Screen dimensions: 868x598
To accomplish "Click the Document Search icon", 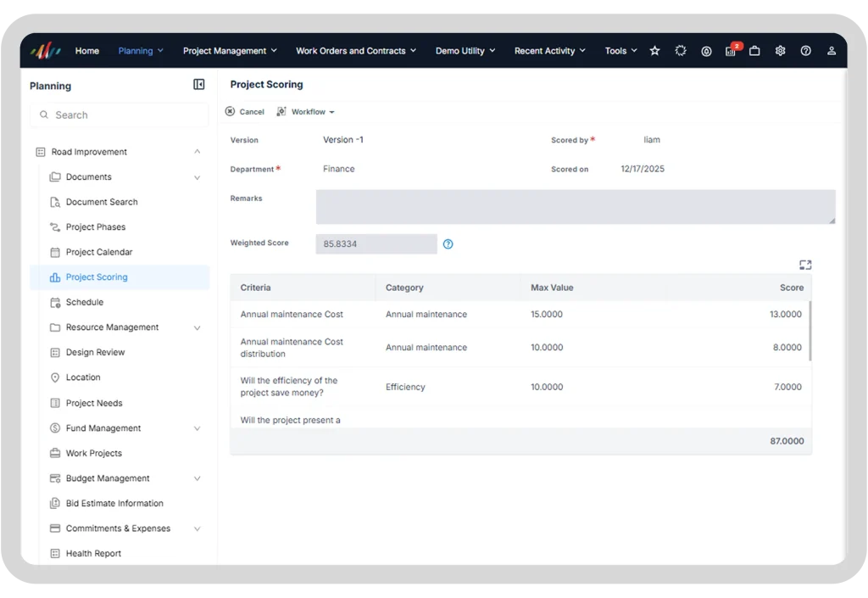I will 55,202.
